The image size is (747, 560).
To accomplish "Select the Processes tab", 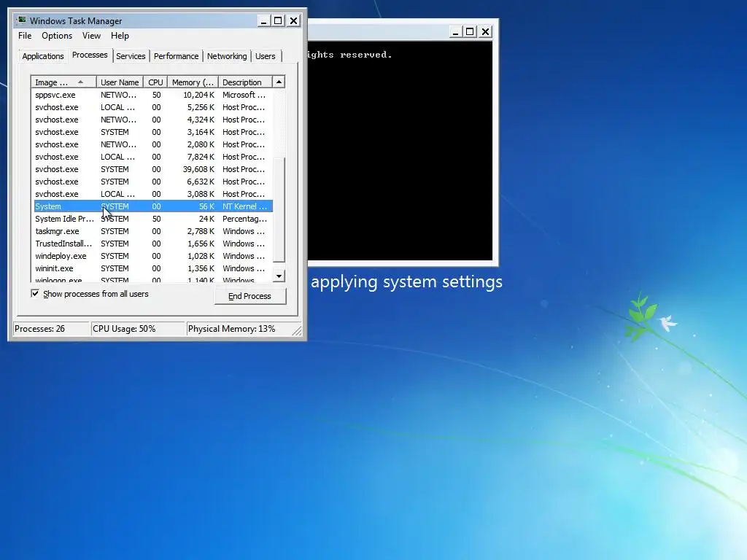I will tap(90, 55).
